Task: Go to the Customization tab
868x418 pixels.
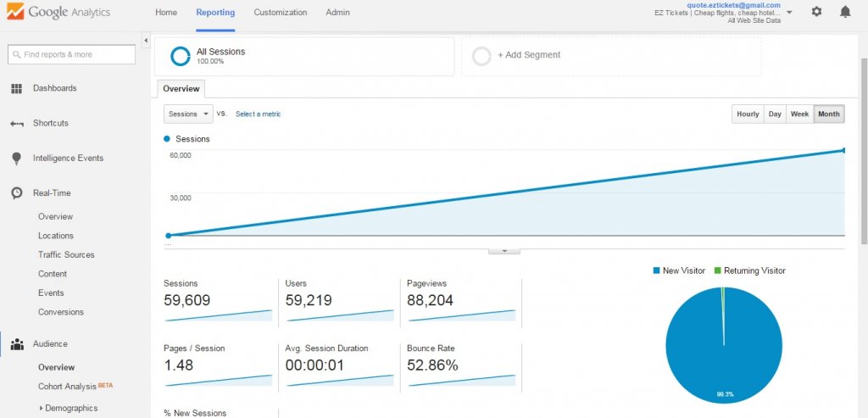Action: pyautogui.click(x=280, y=13)
